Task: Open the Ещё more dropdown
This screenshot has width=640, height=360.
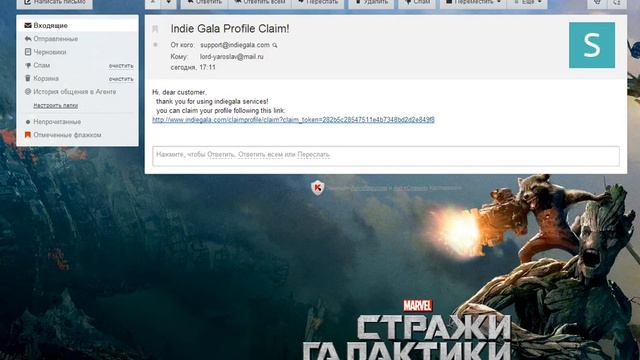Action: coord(527,3)
